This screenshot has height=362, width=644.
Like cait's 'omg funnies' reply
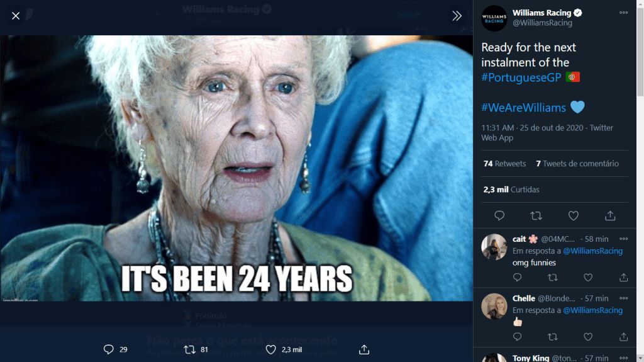[588, 277]
